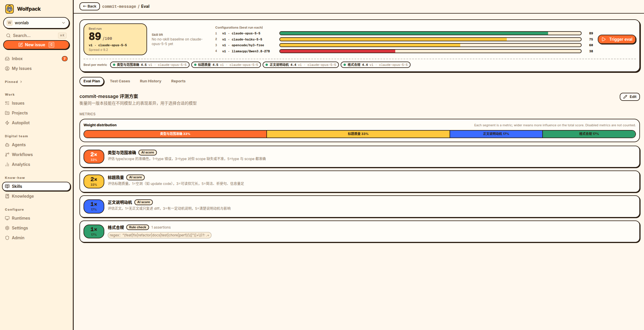Click the Inbox badge showing 7
This screenshot has height=330, width=644.
coord(64,59)
